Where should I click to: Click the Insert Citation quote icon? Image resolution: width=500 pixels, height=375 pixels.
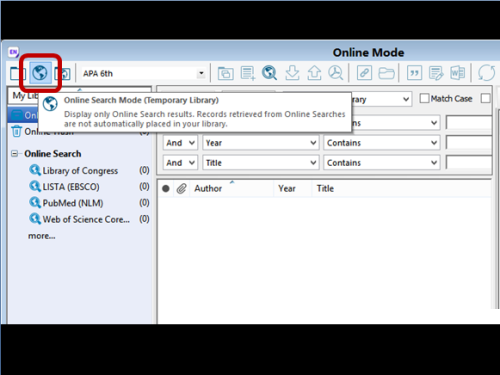pos(414,73)
